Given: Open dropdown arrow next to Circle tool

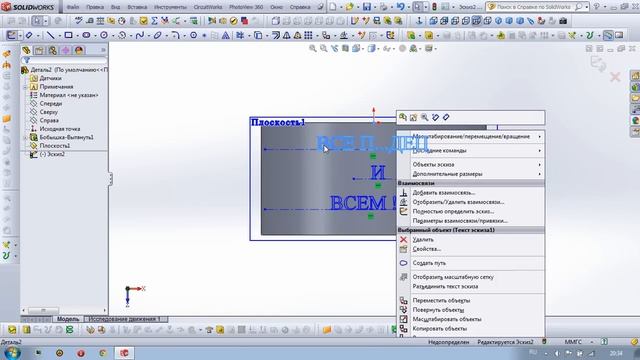Looking at the screenshot, I should (113, 36).
